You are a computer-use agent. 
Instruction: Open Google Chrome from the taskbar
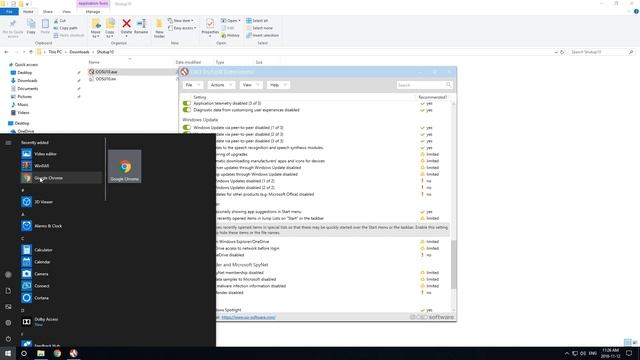(x=57, y=353)
